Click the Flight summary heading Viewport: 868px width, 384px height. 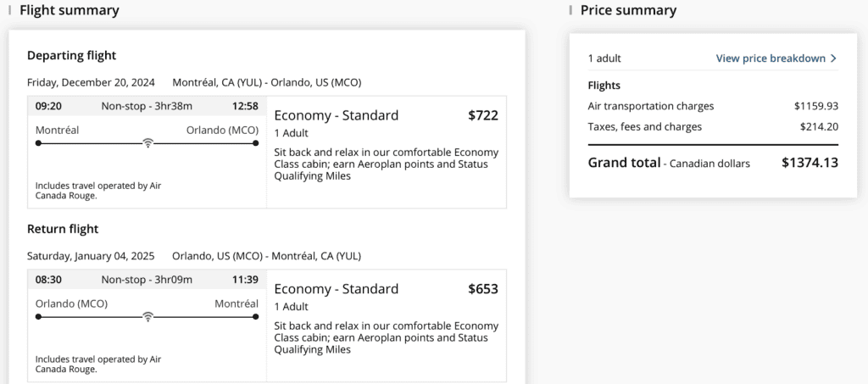coord(69,10)
